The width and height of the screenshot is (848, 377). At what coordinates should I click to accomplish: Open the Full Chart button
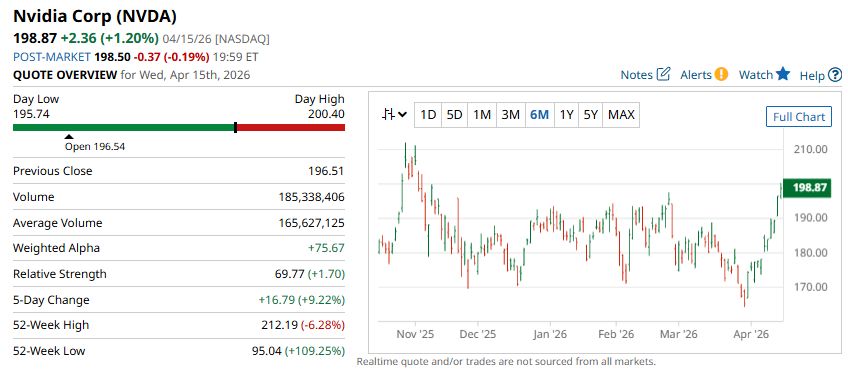(x=799, y=117)
